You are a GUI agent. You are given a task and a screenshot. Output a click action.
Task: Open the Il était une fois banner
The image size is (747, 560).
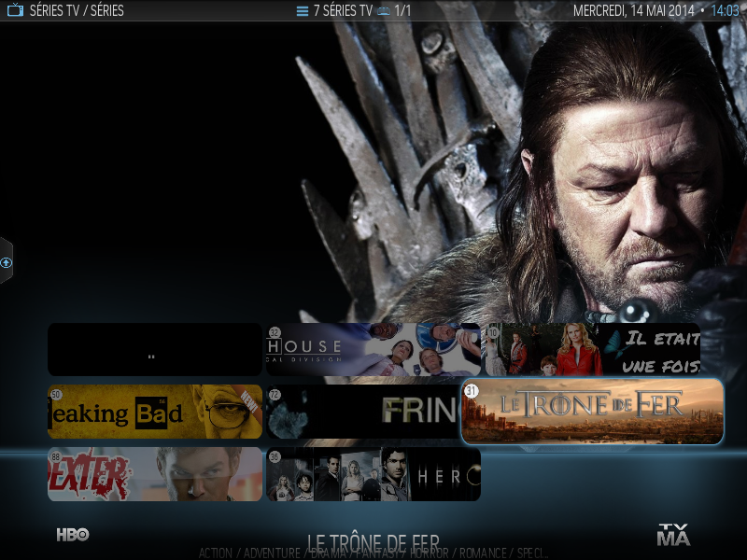592,349
